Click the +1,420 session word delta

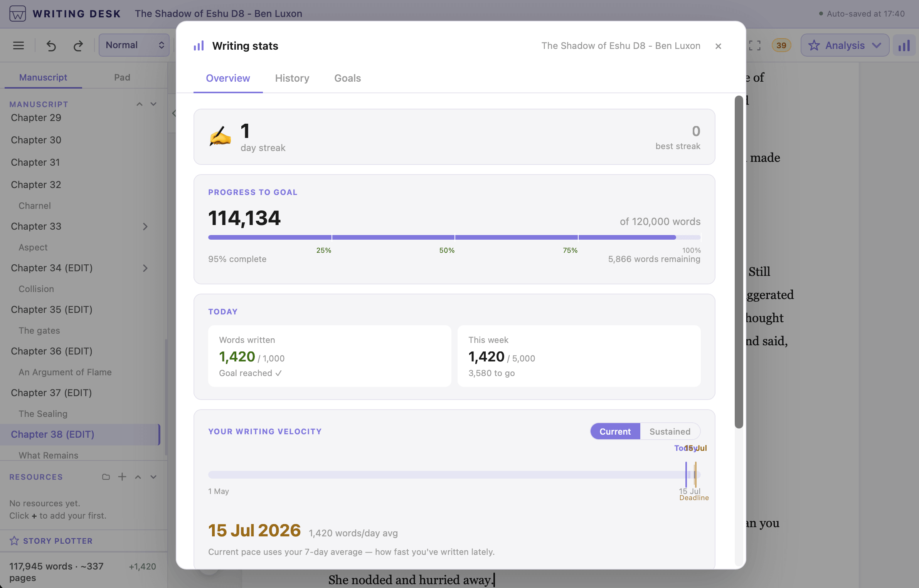142,566
